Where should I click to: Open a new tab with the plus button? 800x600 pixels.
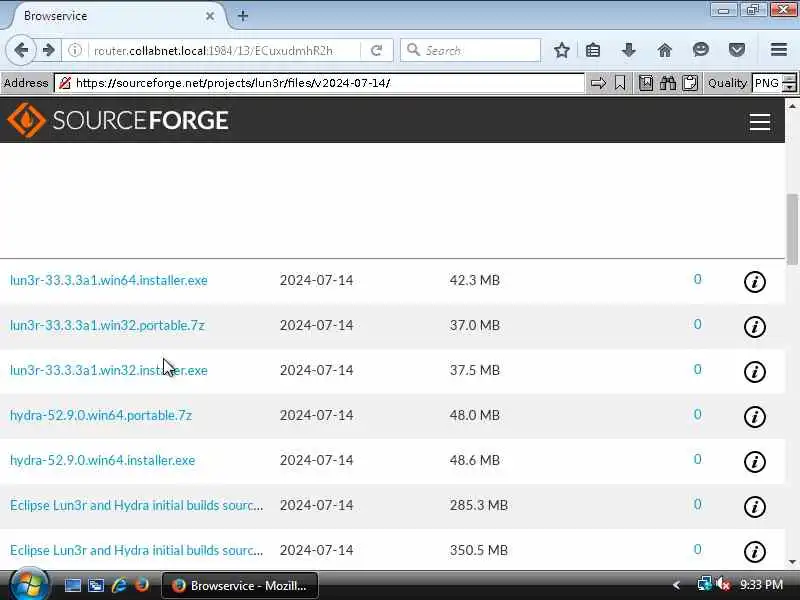[x=243, y=16]
